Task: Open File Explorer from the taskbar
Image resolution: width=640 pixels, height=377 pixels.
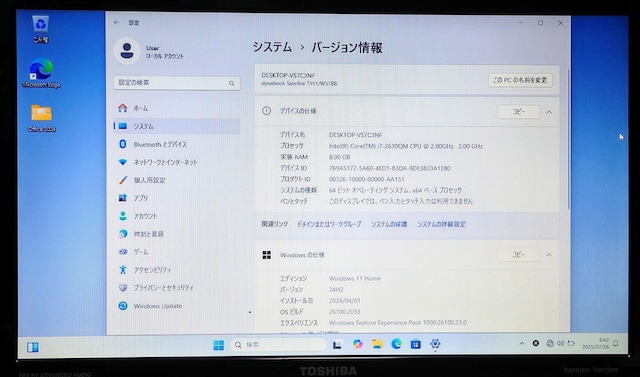Action: pos(377,344)
